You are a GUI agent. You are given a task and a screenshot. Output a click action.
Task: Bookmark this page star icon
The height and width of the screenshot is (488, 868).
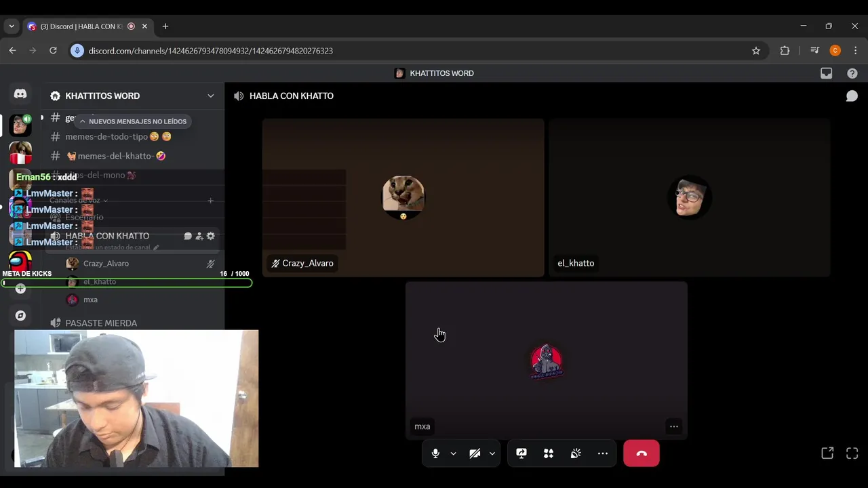[756, 51]
